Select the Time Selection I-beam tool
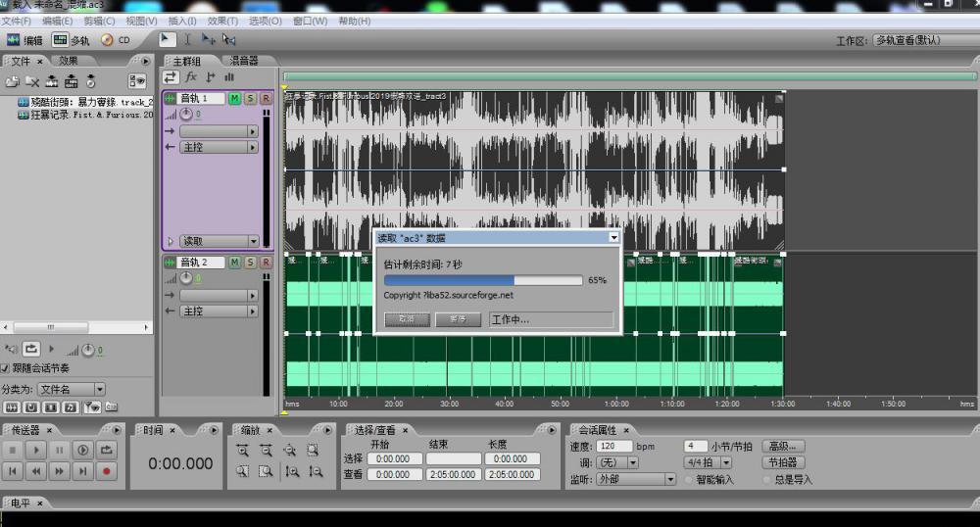980x527 pixels. point(187,39)
